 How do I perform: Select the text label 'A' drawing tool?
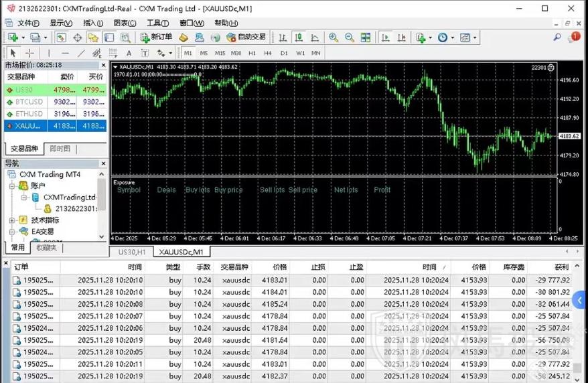click(129, 53)
